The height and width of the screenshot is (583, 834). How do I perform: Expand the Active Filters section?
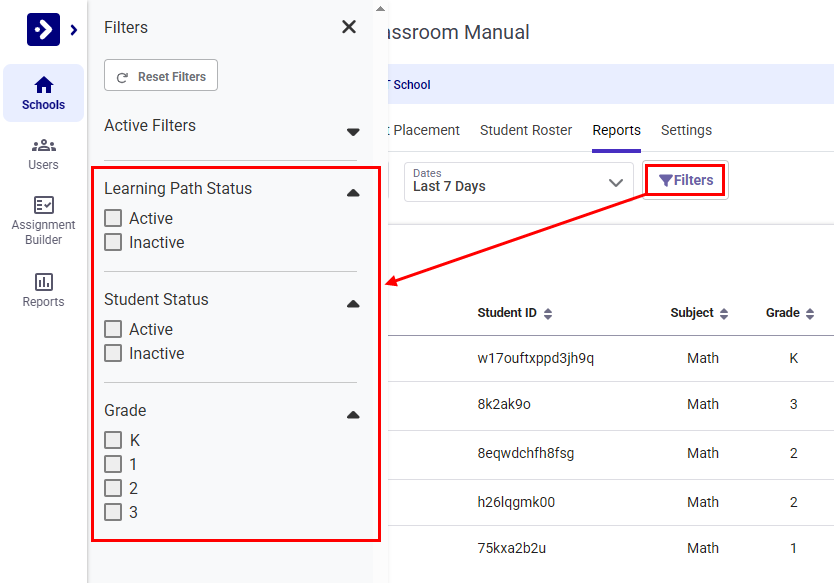coord(353,131)
